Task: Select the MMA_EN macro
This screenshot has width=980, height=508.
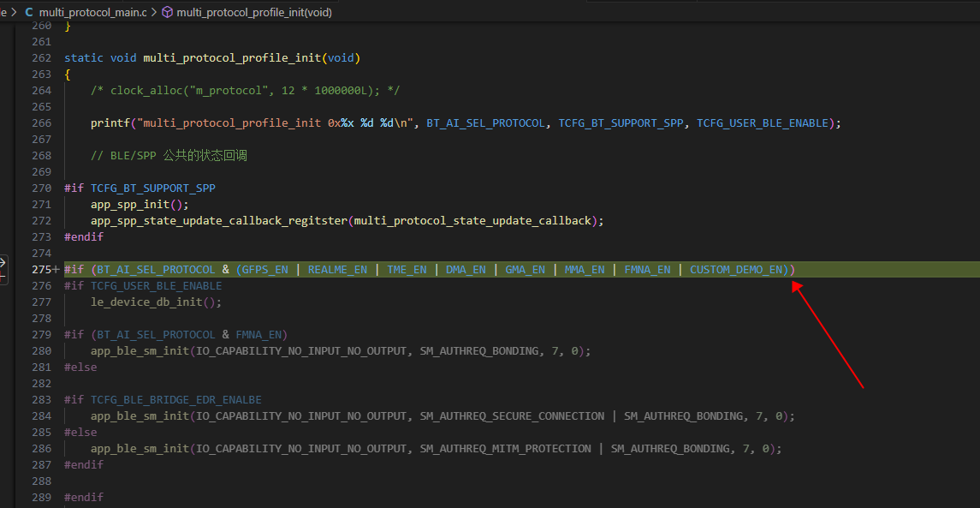Action: click(x=585, y=270)
